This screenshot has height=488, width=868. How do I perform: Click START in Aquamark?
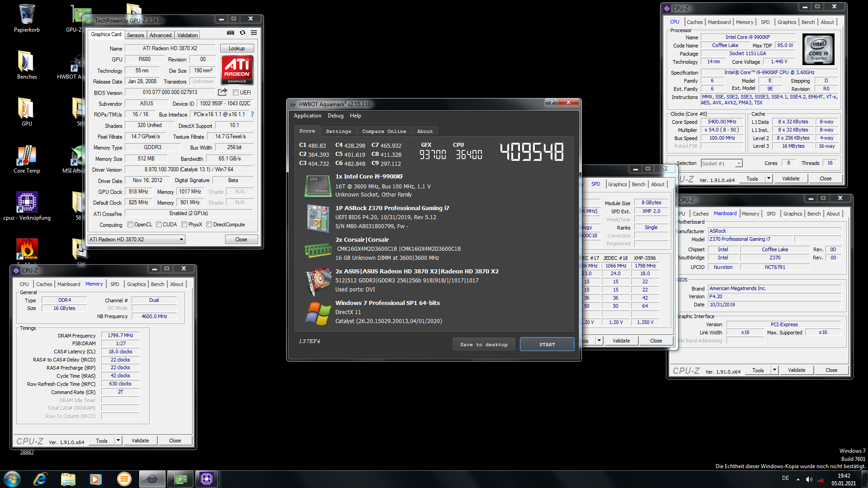pyautogui.click(x=547, y=344)
